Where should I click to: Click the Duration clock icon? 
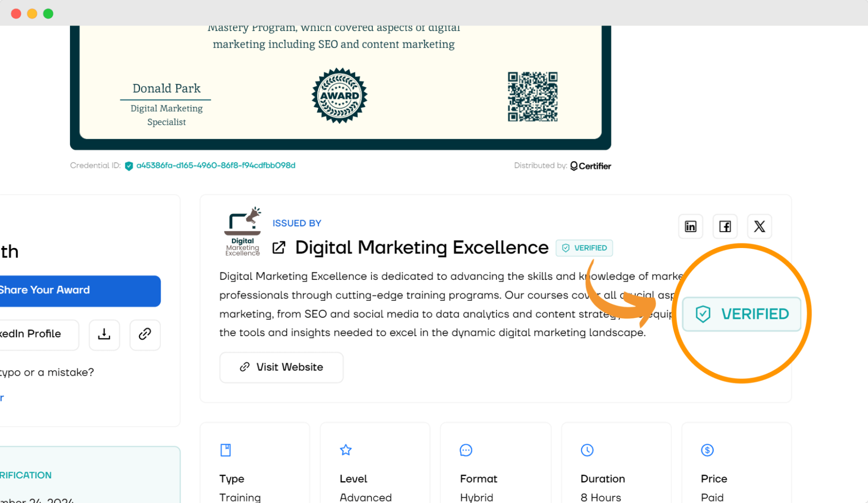pyautogui.click(x=587, y=450)
